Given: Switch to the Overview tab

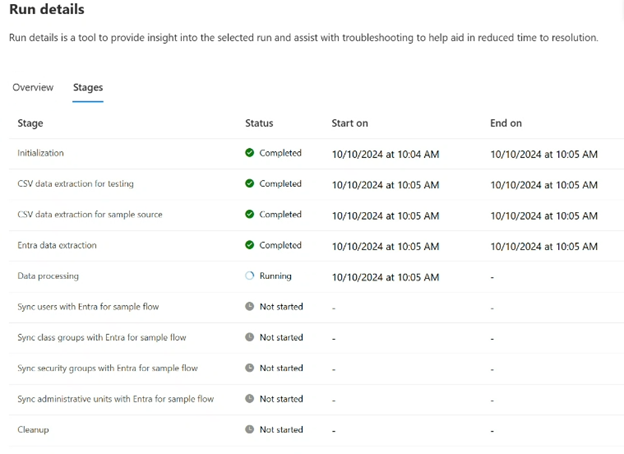Looking at the screenshot, I should 33,87.
